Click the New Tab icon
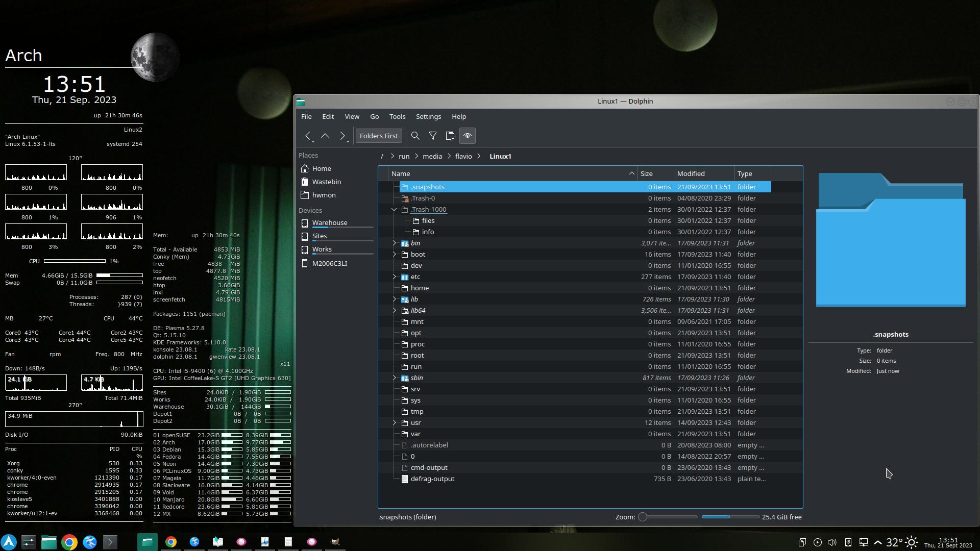980x551 pixels. [450, 136]
